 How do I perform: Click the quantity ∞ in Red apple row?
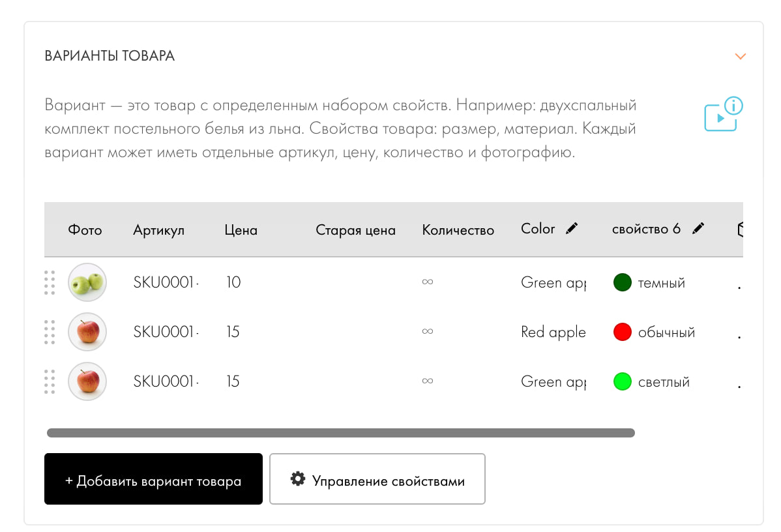[x=428, y=331]
